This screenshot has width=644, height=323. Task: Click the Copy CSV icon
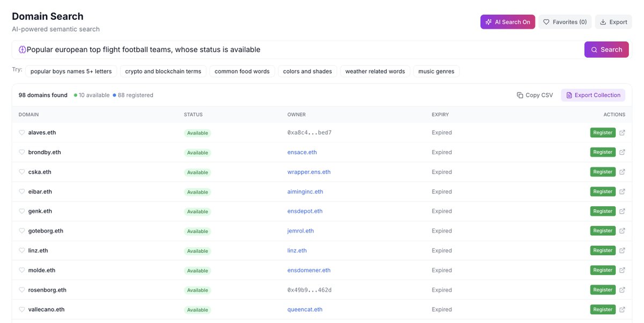[x=519, y=95]
